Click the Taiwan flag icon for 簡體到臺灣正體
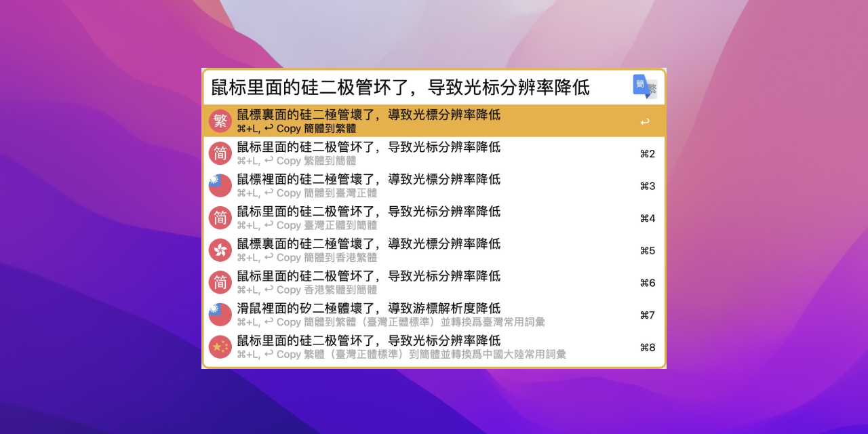Image resolution: width=868 pixels, height=434 pixels. (x=220, y=186)
